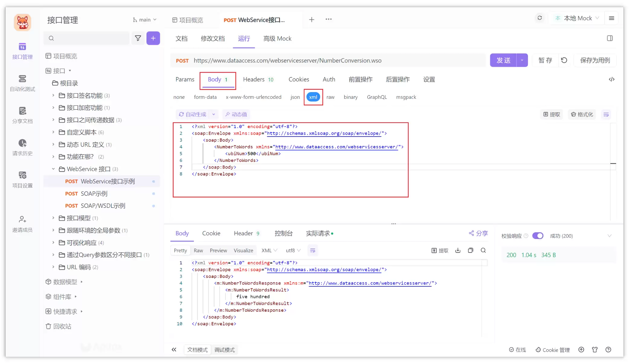
Task: Click the interface search input field
Action: (x=87, y=38)
